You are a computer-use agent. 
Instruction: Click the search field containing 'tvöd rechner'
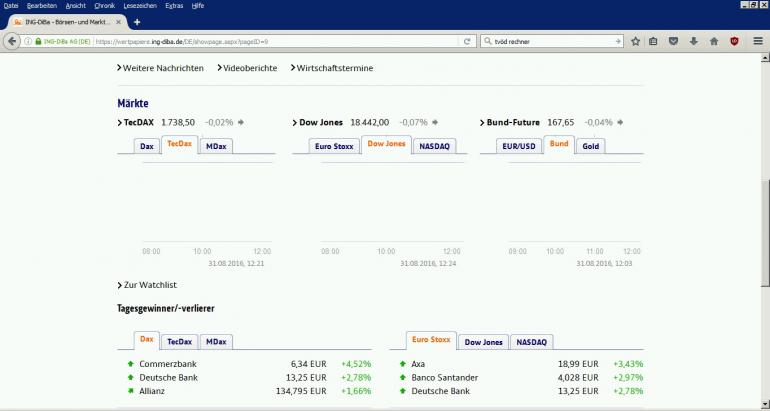click(550, 41)
